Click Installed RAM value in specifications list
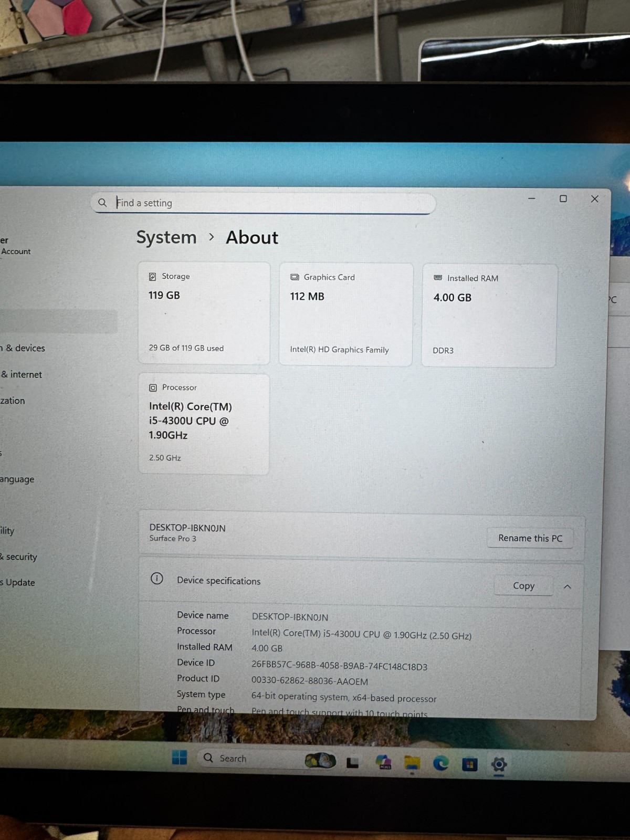630x840 pixels. (x=267, y=648)
